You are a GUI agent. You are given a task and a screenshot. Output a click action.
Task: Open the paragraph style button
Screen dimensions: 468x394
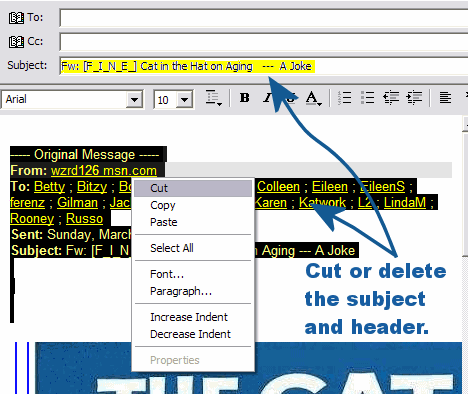[213, 98]
